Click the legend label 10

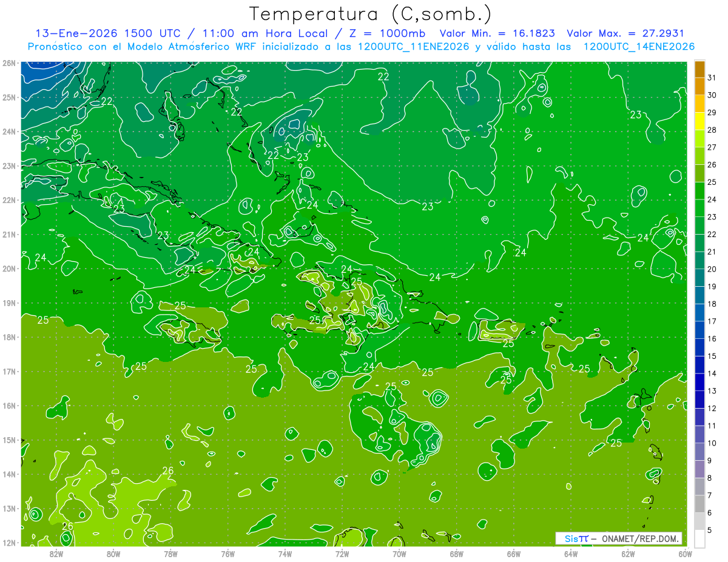(712, 443)
